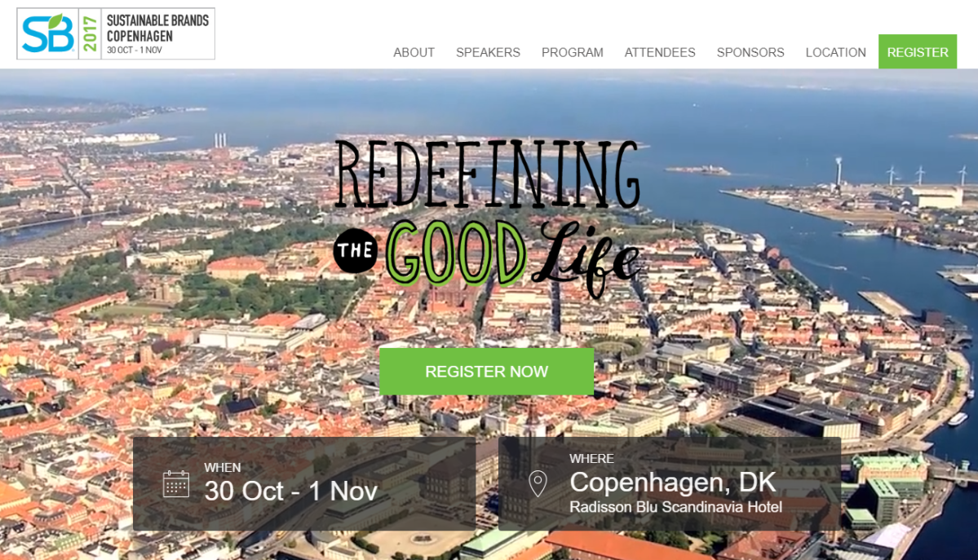This screenshot has width=978, height=560.
Task: Click the Radisson Blu Scandinavia Hotel text
Action: pos(675,507)
